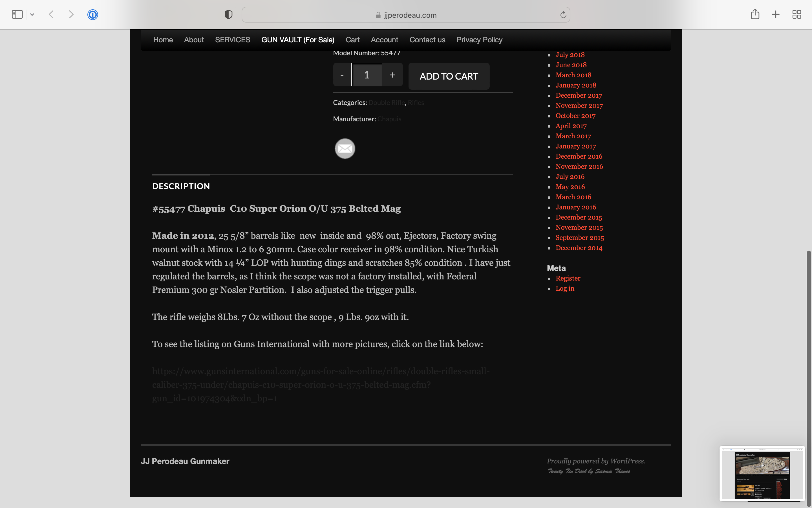Open the March 2016 archive
The height and width of the screenshot is (508, 812).
(573, 197)
